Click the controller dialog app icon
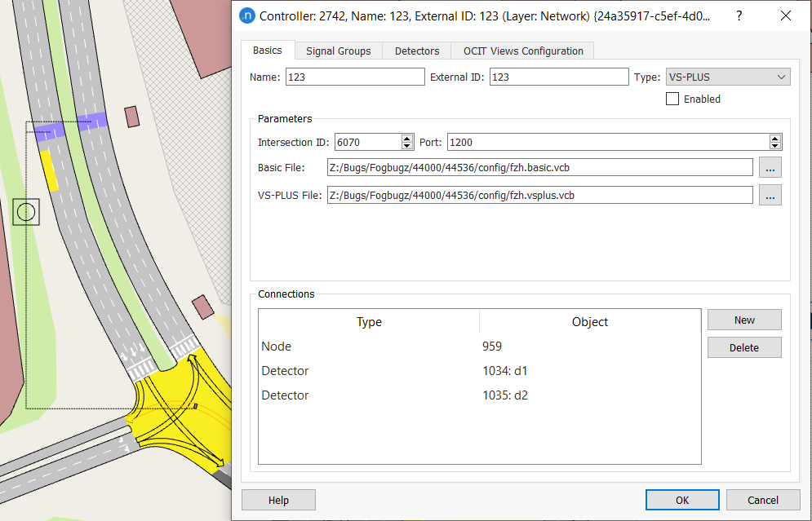Image resolution: width=812 pixels, height=521 pixels. click(x=246, y=15)
